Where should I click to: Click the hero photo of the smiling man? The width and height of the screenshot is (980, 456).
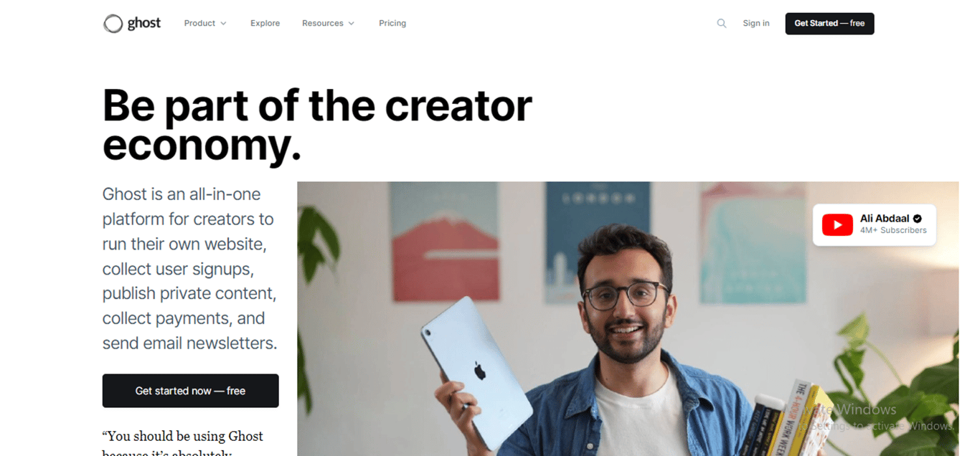tap(628, 318)
